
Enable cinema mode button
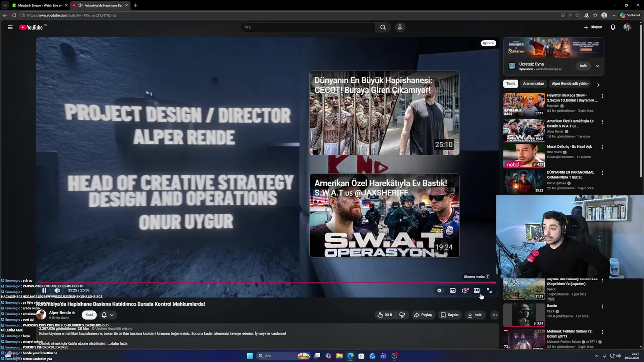click(477, 290)
